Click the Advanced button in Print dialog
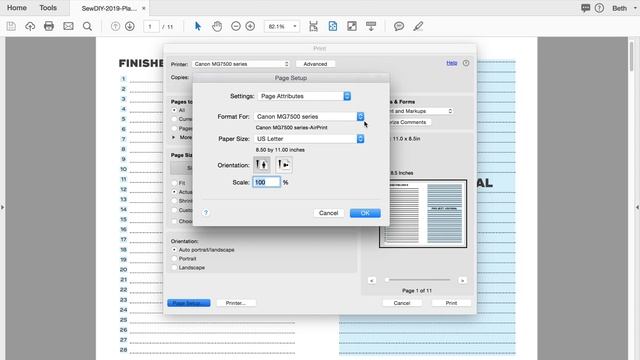This screenshot has height=360, width=640. pyautogui.click(x=315, y=64)
